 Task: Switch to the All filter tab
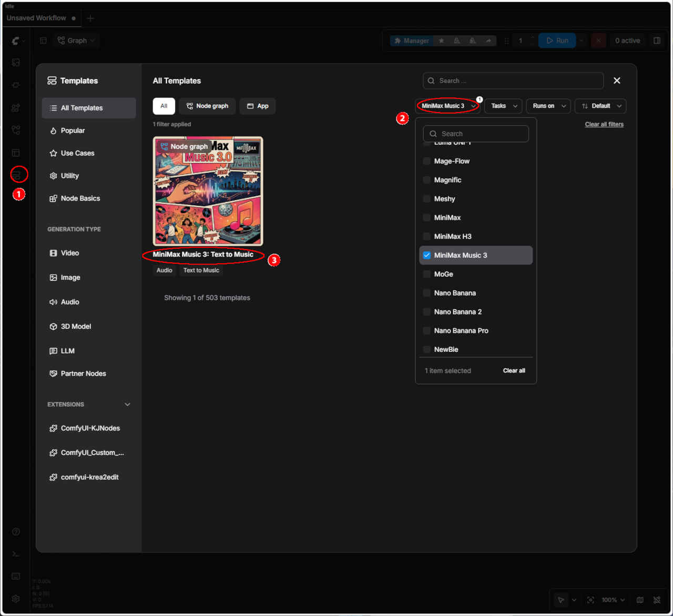coord(164,106)
